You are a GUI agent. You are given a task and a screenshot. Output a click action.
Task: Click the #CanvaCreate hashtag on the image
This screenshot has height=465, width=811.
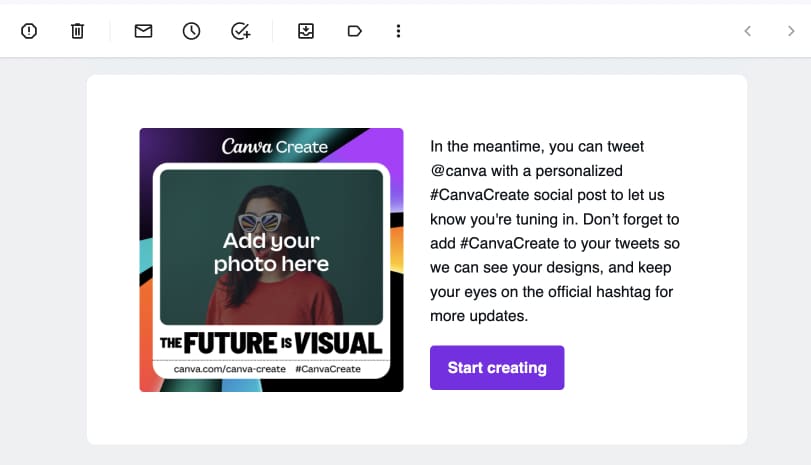(328, 369)
